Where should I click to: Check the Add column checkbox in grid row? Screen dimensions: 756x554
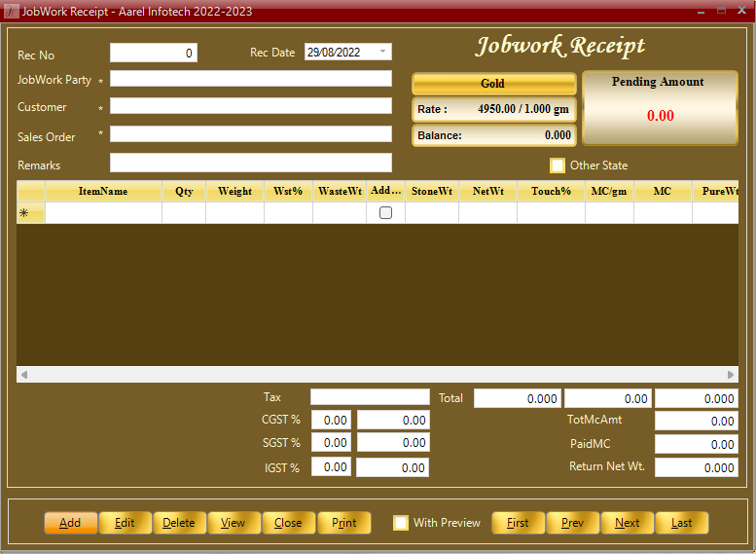[x=385, y=212]
